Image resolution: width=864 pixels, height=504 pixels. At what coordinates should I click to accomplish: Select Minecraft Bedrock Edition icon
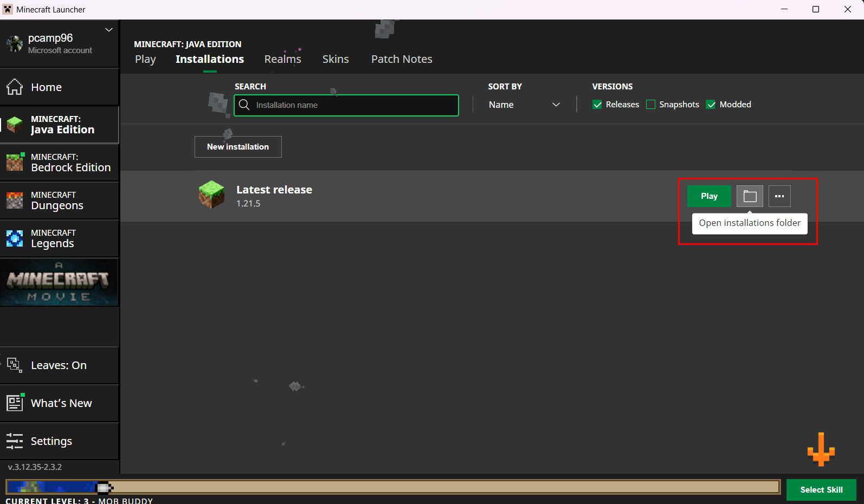click(x=15, y=163)
